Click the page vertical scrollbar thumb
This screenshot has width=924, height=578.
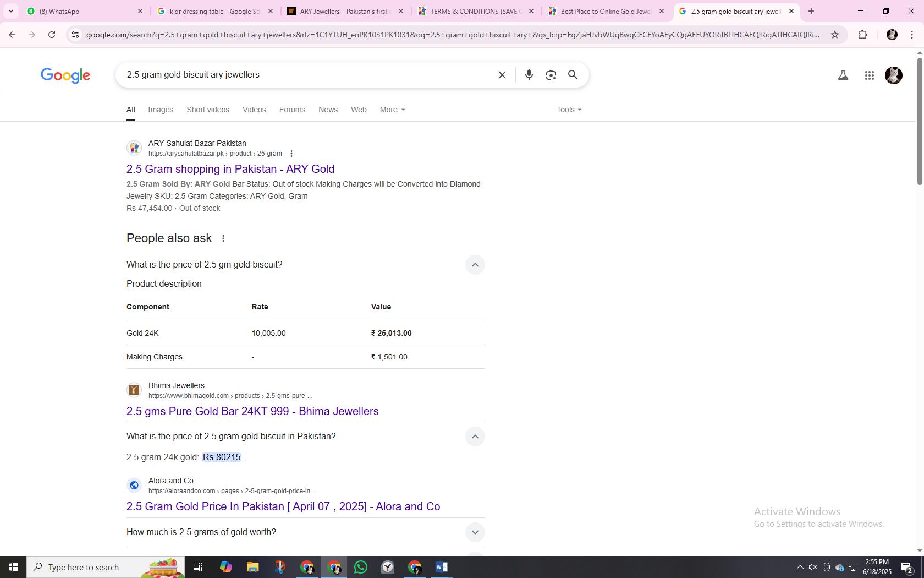coord(919,121)
